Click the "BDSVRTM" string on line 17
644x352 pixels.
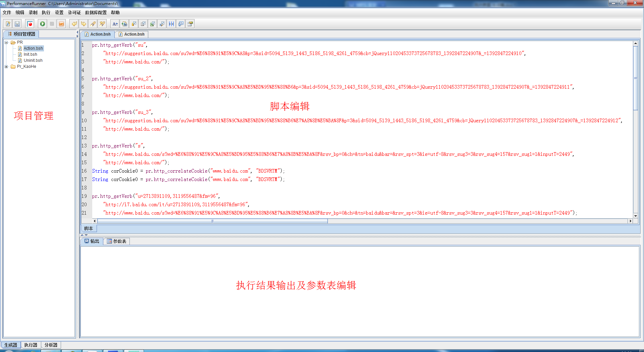(x=268, y=179)
